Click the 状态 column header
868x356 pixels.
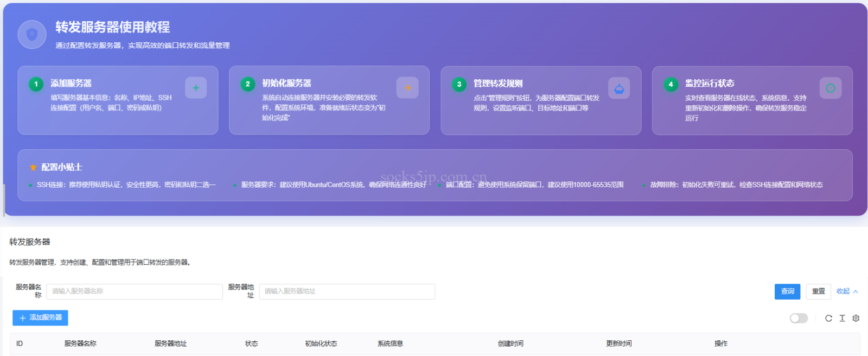point(251,344)
